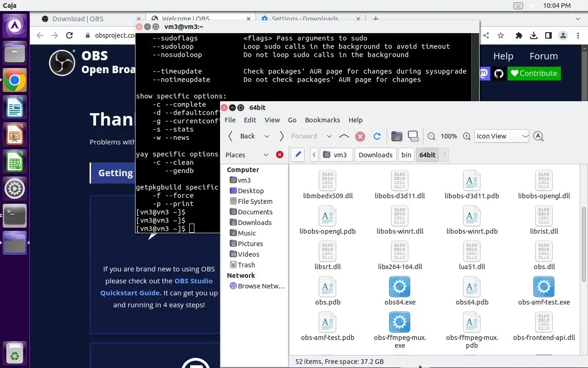This screenshot has height=368, width=588.
Task: Click Back button in Caja
Action: [242, 136]
